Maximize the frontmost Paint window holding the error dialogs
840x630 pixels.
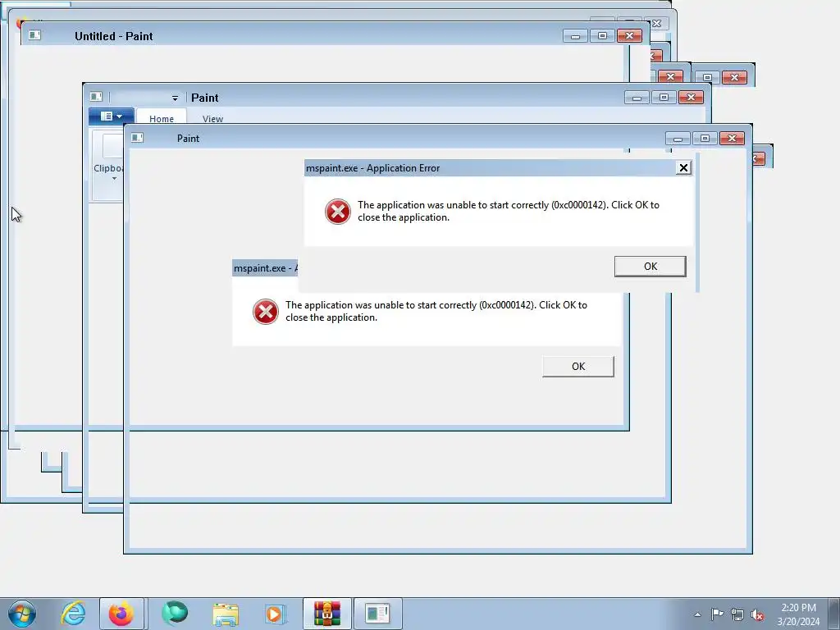point(705,139)
